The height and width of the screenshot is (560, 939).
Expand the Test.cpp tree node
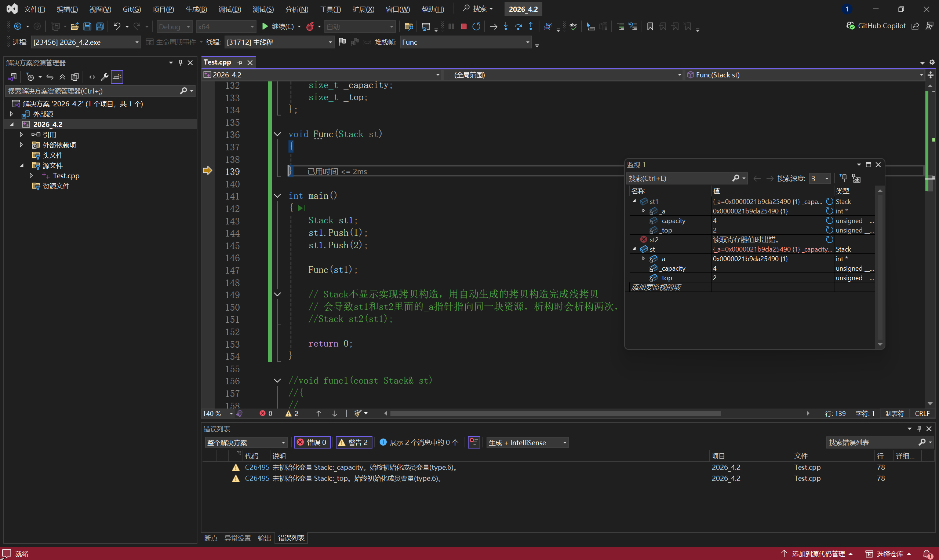click(31, 175)
